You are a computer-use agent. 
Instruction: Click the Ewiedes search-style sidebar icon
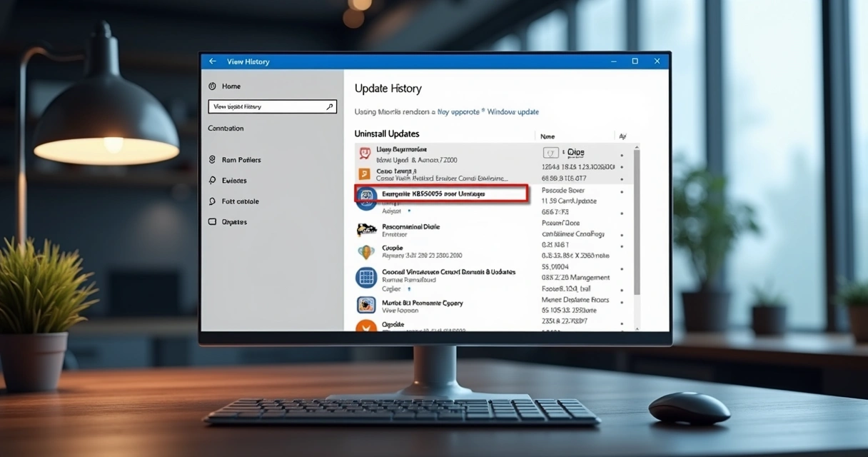coord(211,180)
